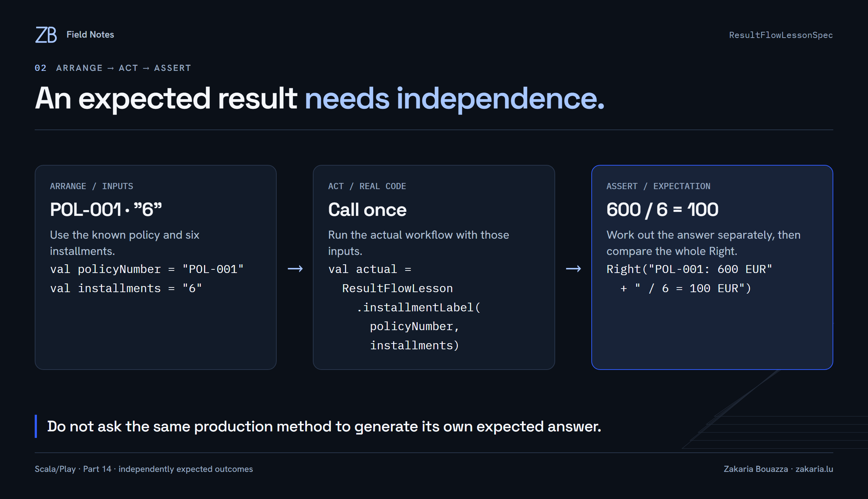The image size is (868, 499).
Task: Select the ASSERT / EXPECTATION card heading
Action: (x=658, y=186)
